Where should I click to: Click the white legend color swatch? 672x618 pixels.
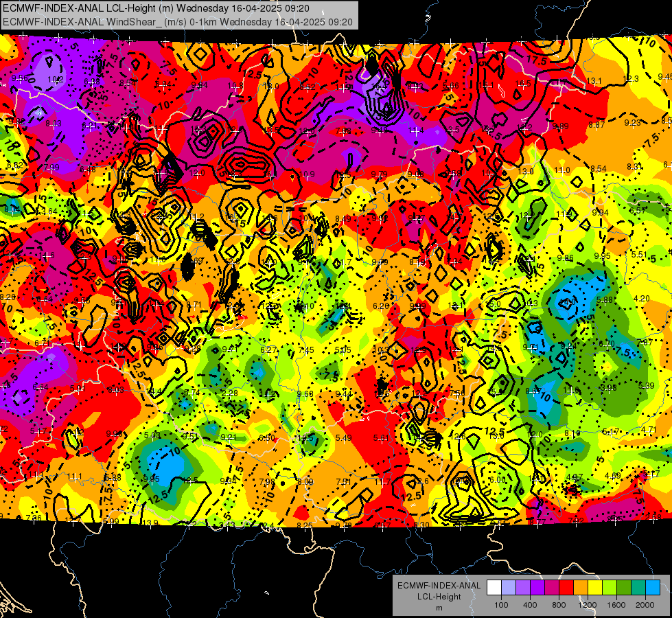coord(494,587)
